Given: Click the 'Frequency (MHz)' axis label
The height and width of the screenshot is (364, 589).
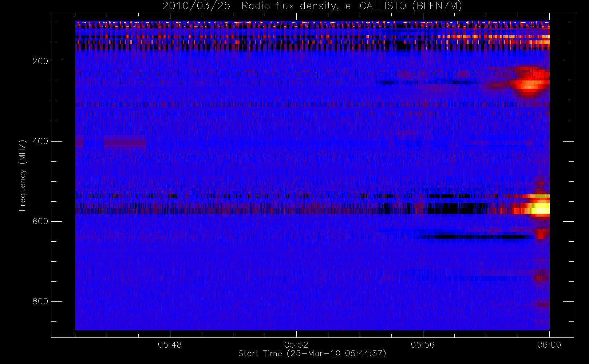Looking at the screenshot, I should pos(23,175).
